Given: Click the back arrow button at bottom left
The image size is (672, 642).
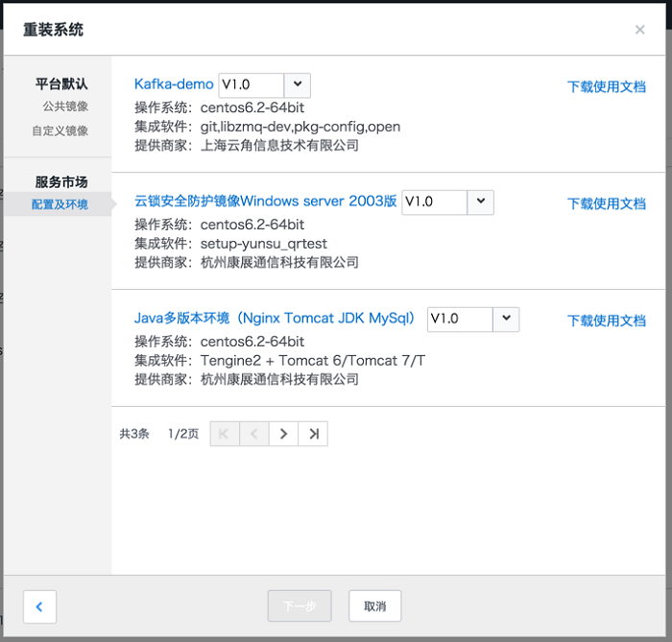Looking at the screenshot, I should 39,606.
